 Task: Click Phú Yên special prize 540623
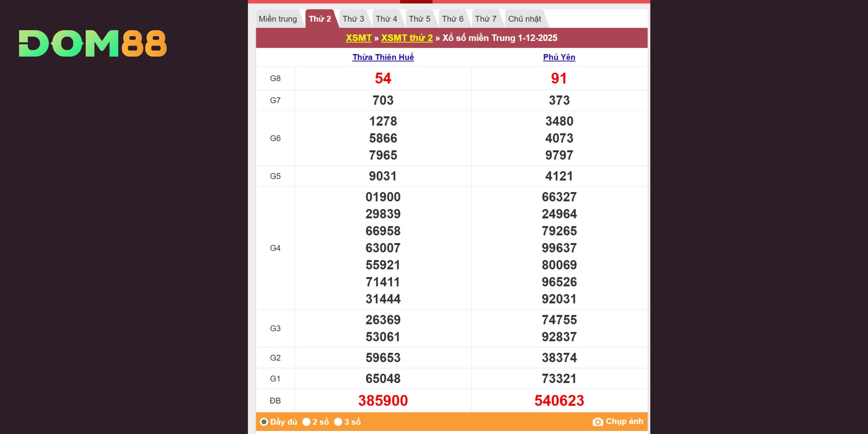coord(559,401)
